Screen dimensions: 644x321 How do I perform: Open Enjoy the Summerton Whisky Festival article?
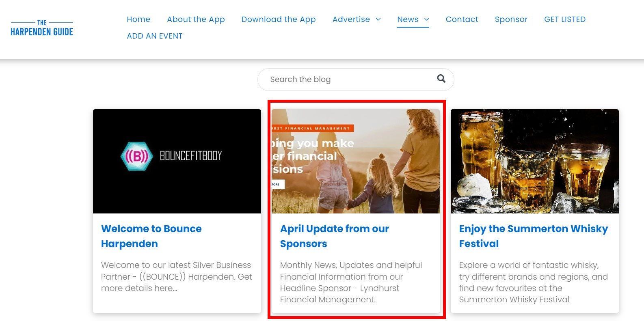click(x=534, y=236)
